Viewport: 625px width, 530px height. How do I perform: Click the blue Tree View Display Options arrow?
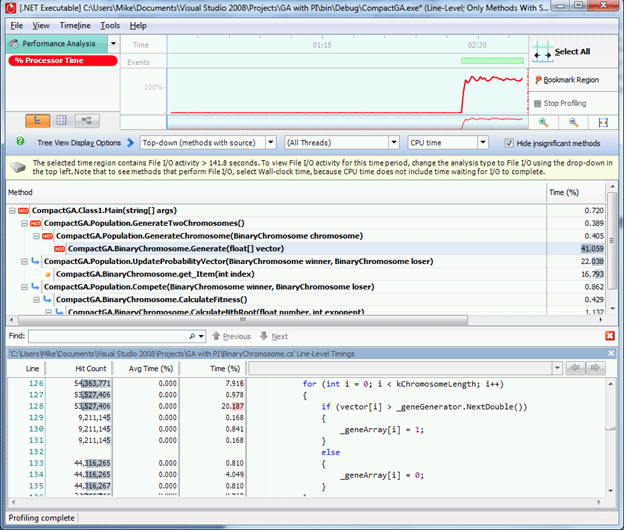[x=130, y=143]
